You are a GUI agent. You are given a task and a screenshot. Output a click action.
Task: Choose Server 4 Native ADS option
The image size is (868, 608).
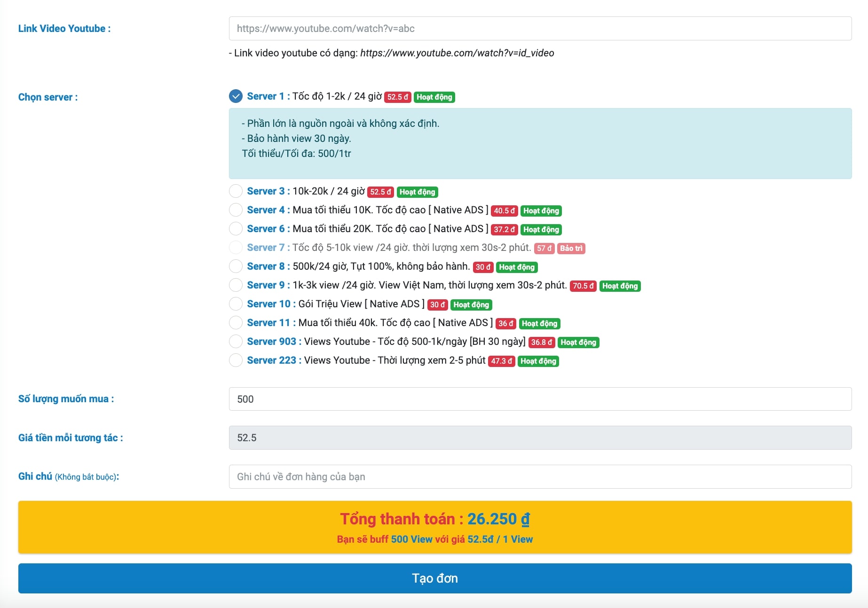(x=236, y=210)
